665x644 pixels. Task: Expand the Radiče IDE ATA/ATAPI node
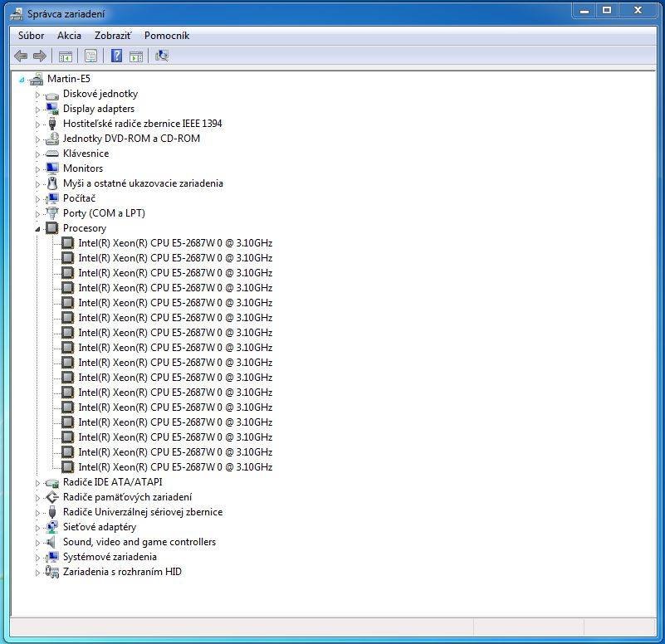(37, 483)
